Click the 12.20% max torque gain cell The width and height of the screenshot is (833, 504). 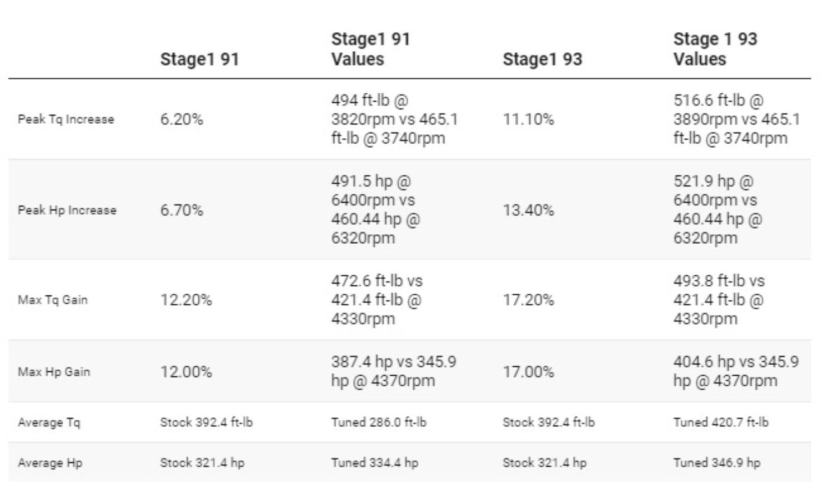[186, 300]
